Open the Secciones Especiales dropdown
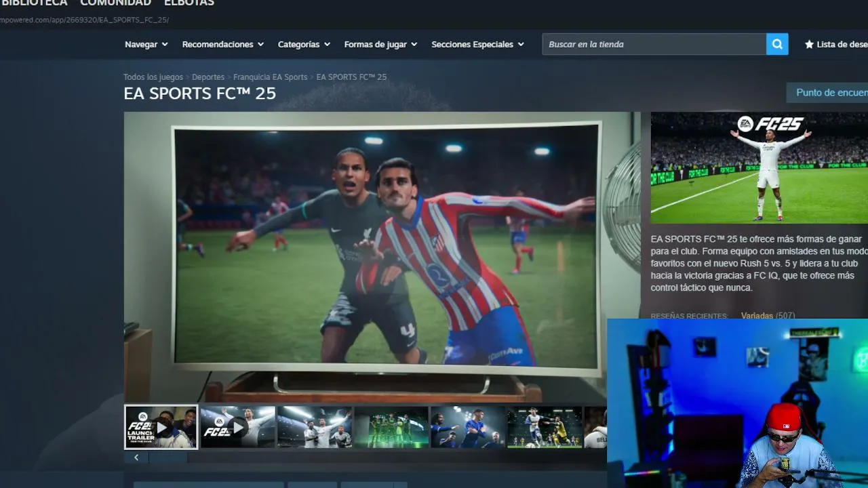This screenshot has width=868, height=488. click(x=477, y=44)
